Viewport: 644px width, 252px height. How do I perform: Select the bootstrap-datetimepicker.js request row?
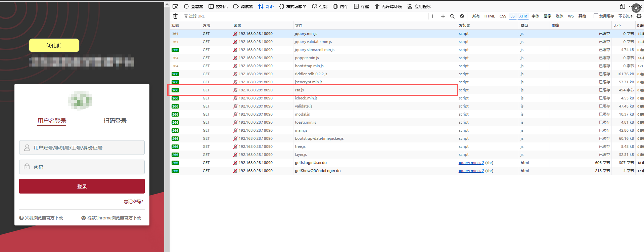407,138
